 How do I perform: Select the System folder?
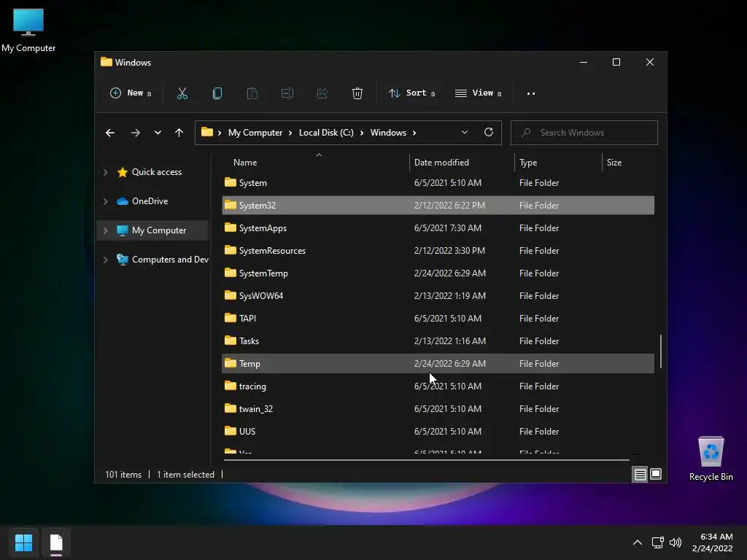[x=438, y=183]
